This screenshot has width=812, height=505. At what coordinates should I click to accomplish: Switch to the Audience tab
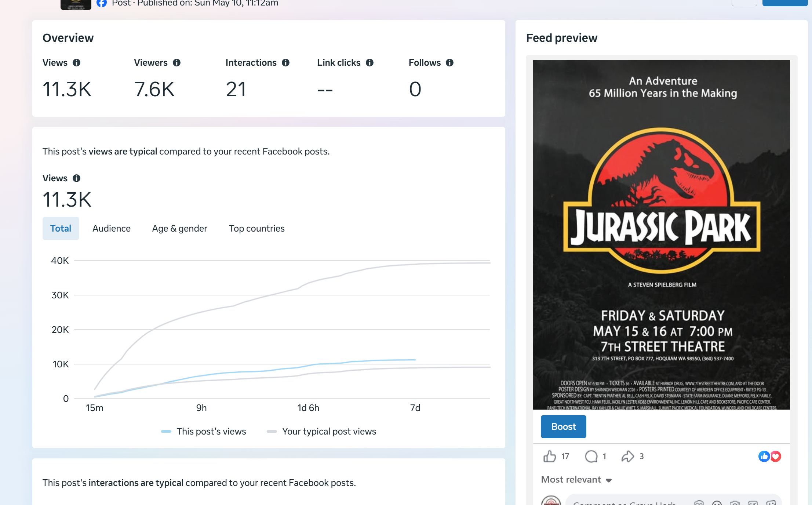(x=112, y=228)
